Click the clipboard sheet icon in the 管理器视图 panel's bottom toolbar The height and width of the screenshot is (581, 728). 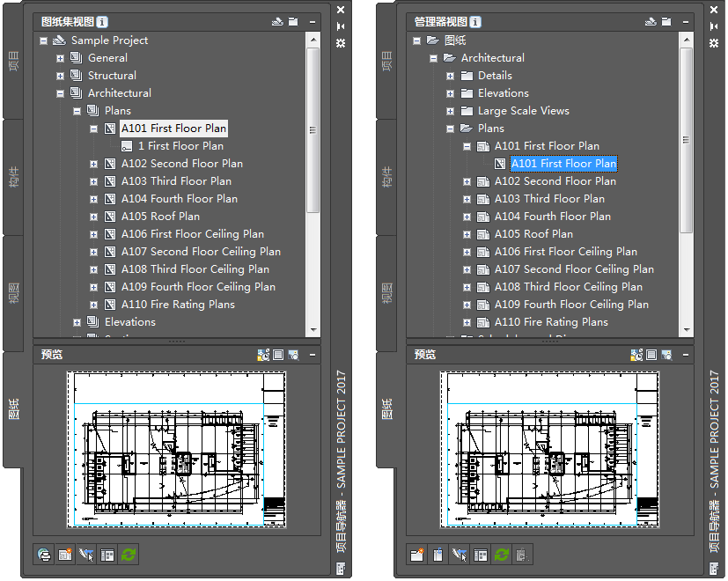[x=438, y=555]
